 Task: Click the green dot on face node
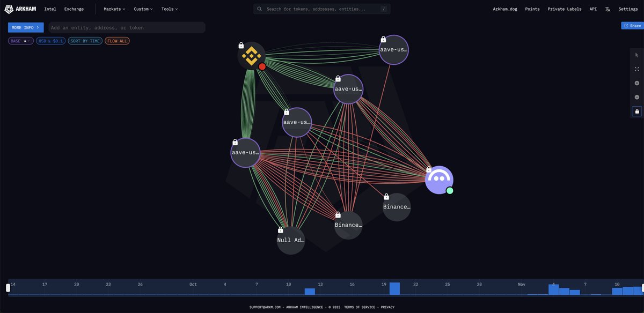click(x=450, y=190)
